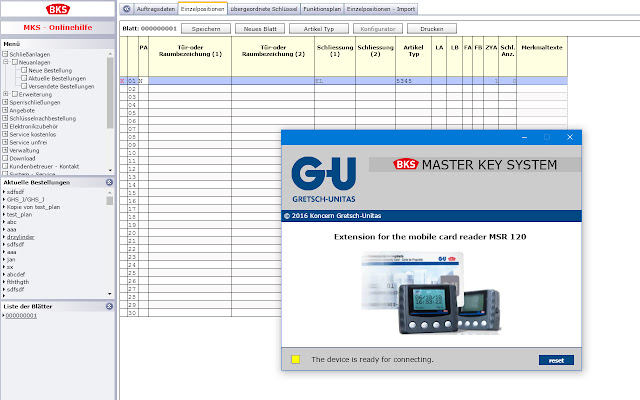Minimize the Master Key System dialog

[x=524, y=137]
